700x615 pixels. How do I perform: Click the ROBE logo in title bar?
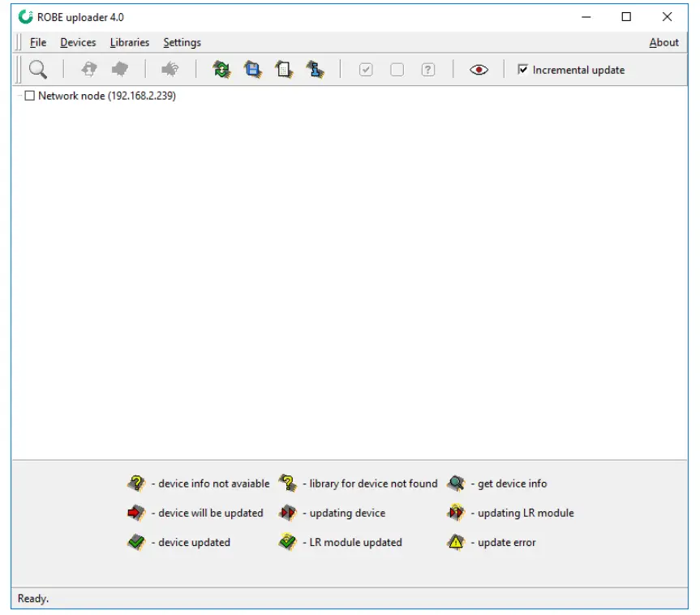(25, 17)
